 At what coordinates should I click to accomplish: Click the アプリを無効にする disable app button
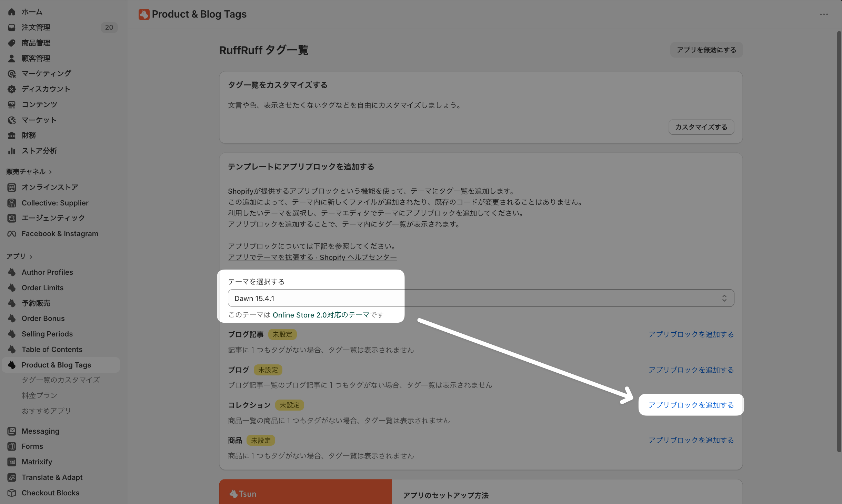coord(706,50)
